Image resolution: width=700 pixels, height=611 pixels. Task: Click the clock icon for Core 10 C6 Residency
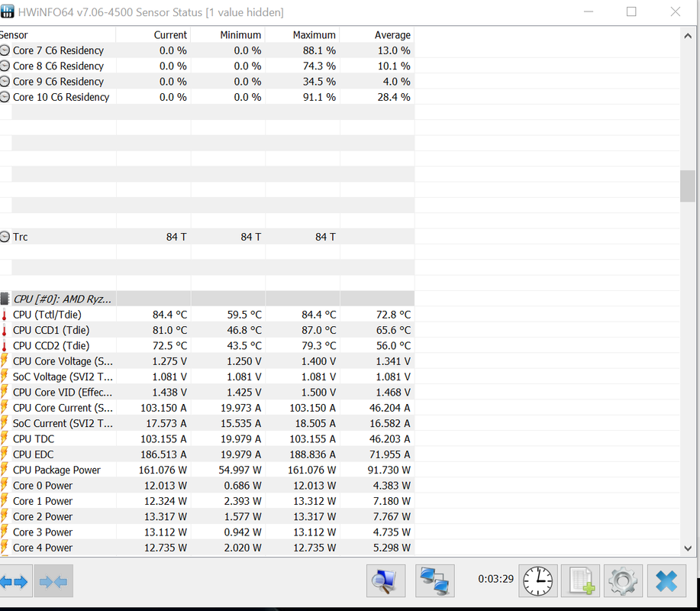(5, 97)
